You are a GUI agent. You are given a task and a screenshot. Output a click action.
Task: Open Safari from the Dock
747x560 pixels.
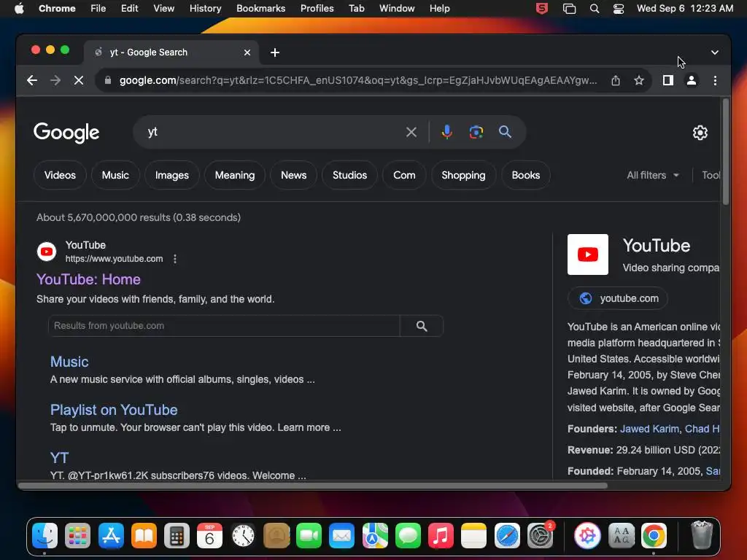pos(507,536)
